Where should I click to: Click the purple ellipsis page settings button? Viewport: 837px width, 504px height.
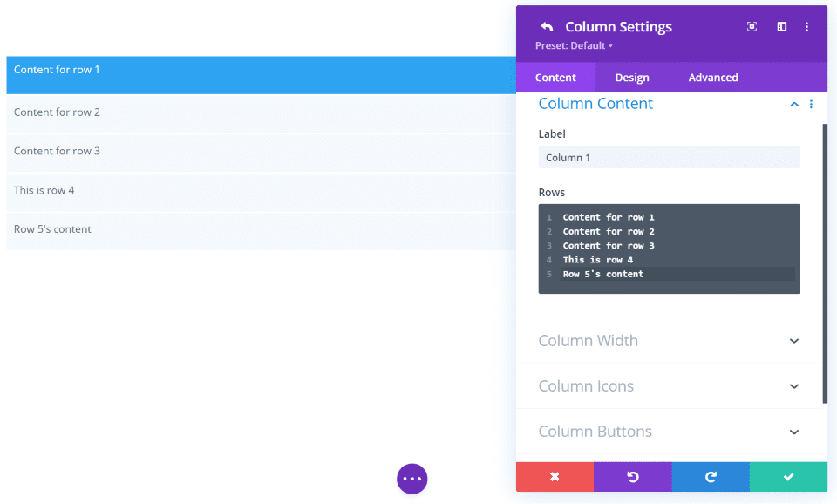[x=412, y=479]
